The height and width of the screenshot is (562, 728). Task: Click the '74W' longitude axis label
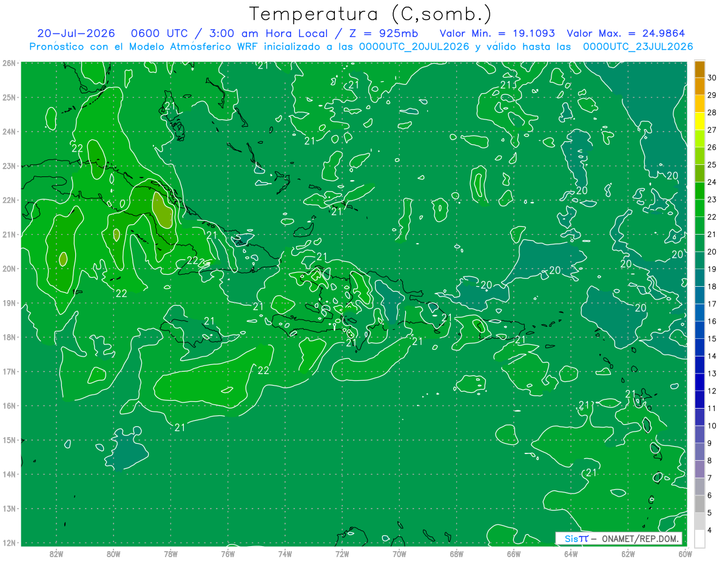coord(285,554)
